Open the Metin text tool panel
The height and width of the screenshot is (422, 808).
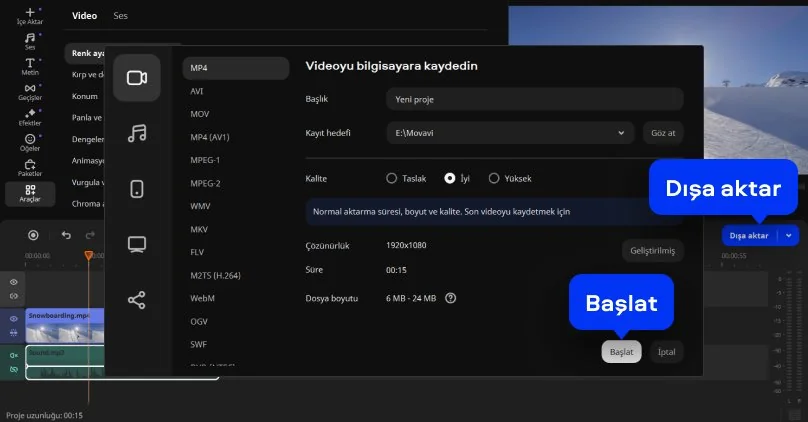click(30, 67)
